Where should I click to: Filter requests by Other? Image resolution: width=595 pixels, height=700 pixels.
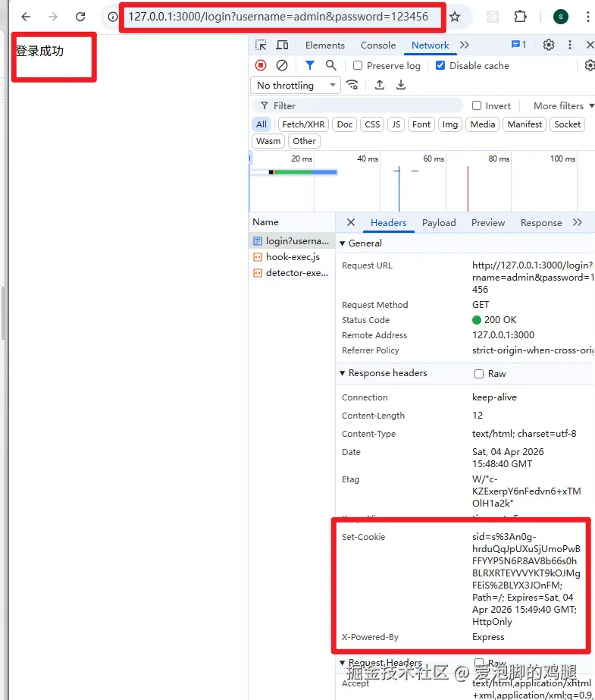tap(304, 141)
